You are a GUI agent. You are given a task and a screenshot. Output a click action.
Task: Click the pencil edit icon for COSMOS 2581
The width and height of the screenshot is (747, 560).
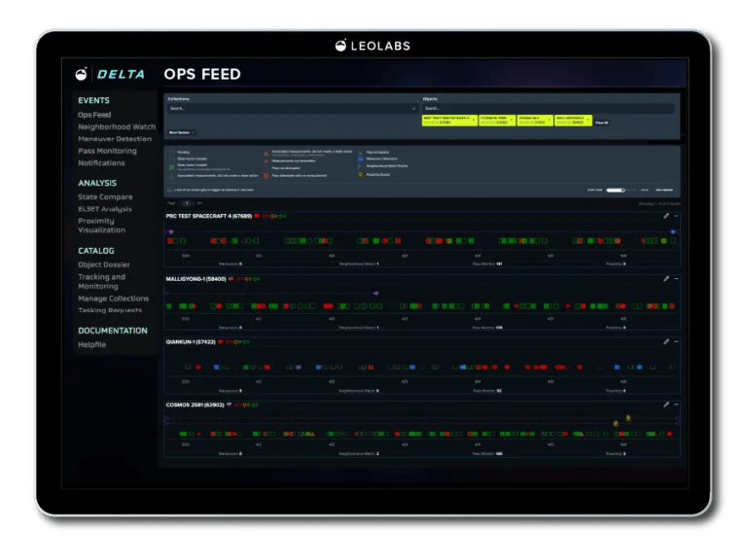666,404
